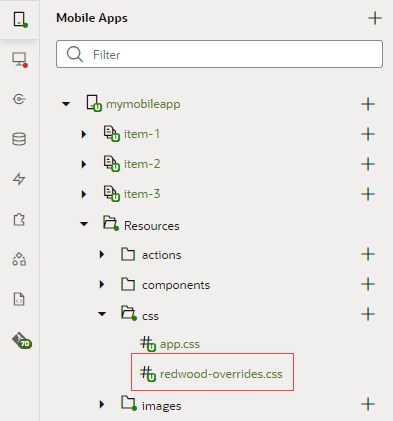Collapse the Resources folder
The image size is (393, 421).
pos(84,224)
